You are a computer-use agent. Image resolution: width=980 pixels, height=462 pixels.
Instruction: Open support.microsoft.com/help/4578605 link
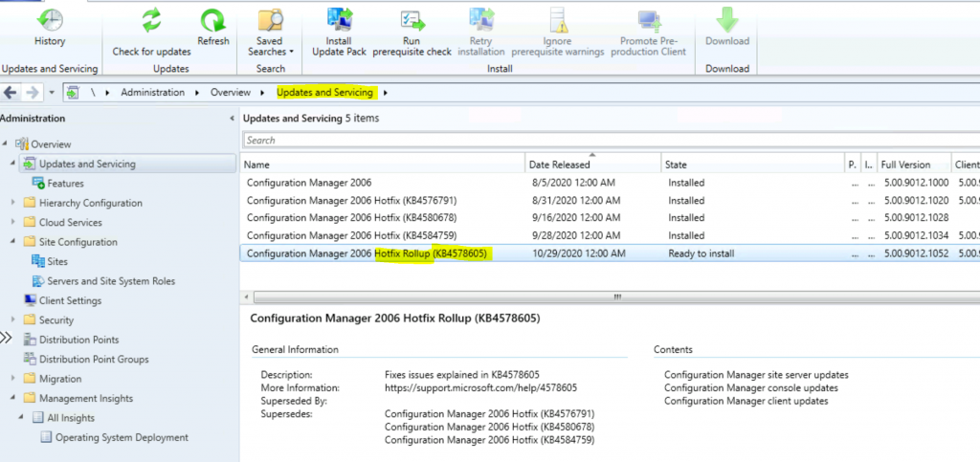[x=480, y=387]
